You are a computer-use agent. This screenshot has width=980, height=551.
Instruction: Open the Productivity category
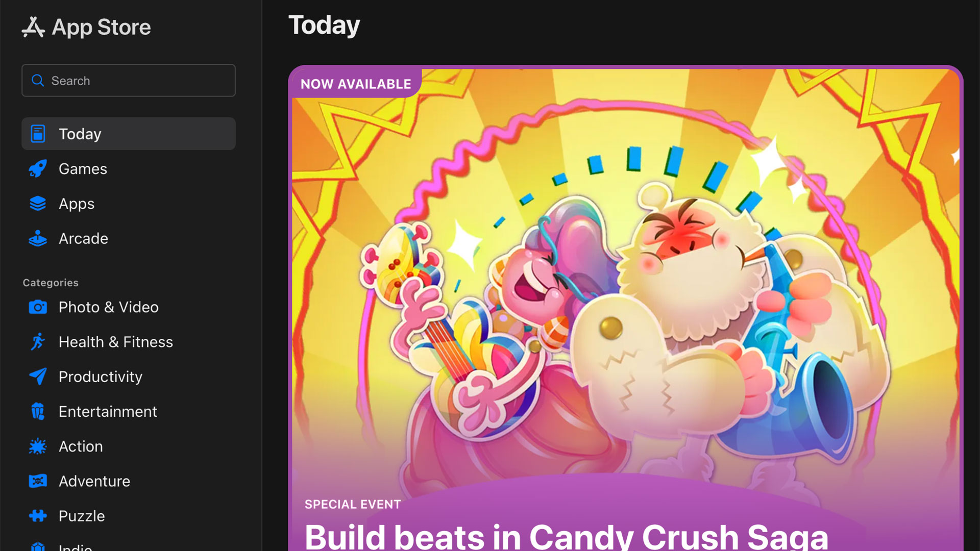pos(129,377)
